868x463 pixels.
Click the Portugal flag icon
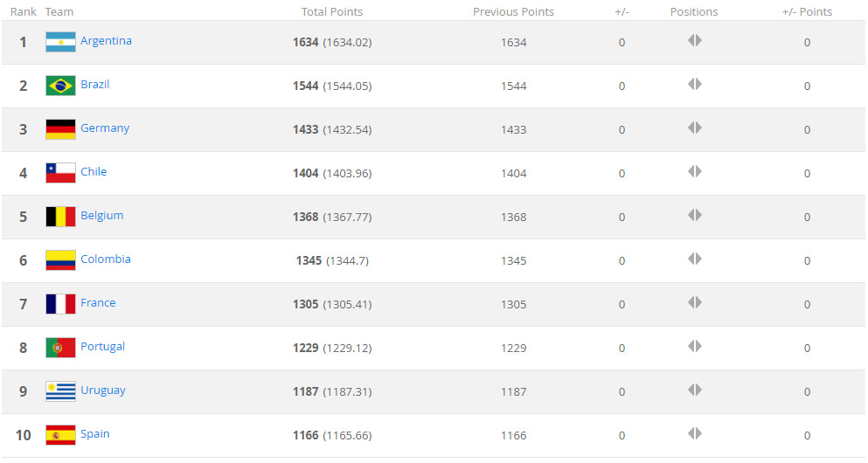(60, 348)
